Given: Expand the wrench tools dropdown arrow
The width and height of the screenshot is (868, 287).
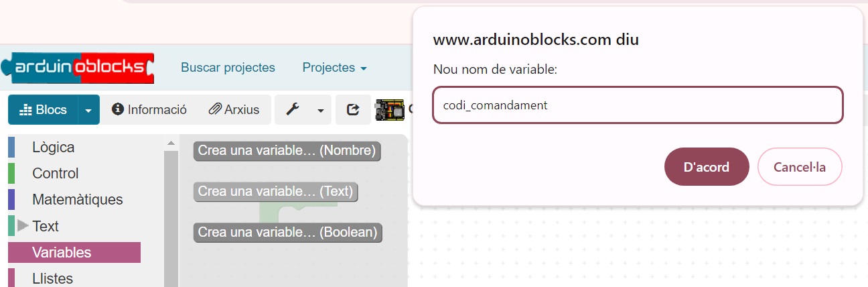Looking at the screenshot, I should tap(320, 110).
